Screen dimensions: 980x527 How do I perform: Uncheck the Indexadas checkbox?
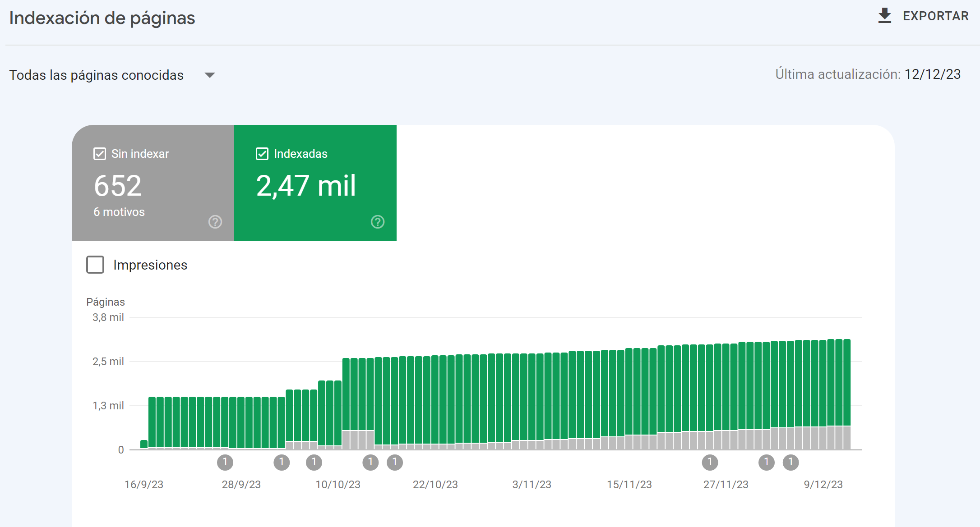point(262,154)
